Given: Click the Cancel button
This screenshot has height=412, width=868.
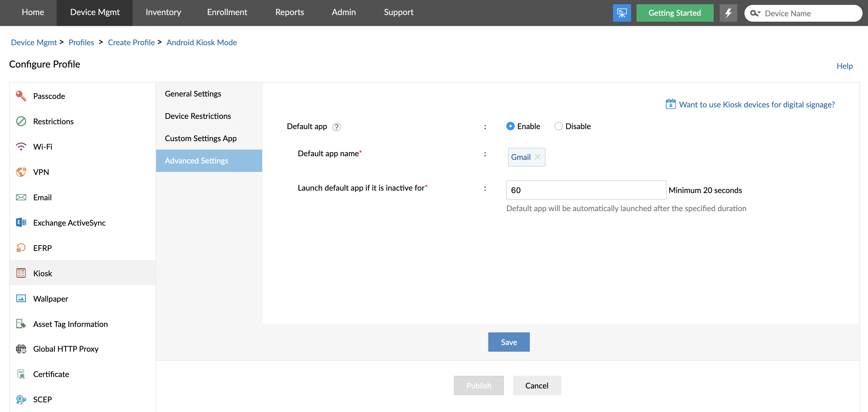Looking at the screenshot, I should tap(536, 385).
